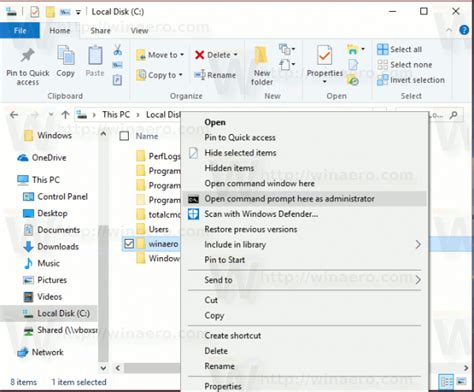
Task: Click the Forward navigation arrow
Action: click(x=35, y=115)
